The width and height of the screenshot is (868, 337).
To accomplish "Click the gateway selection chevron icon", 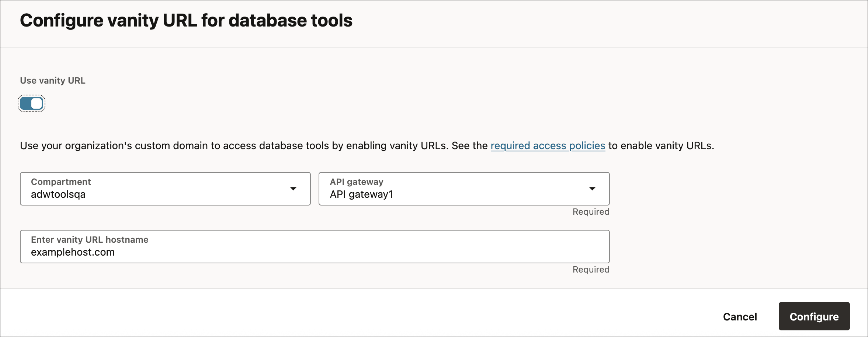I will pos(592,189).
